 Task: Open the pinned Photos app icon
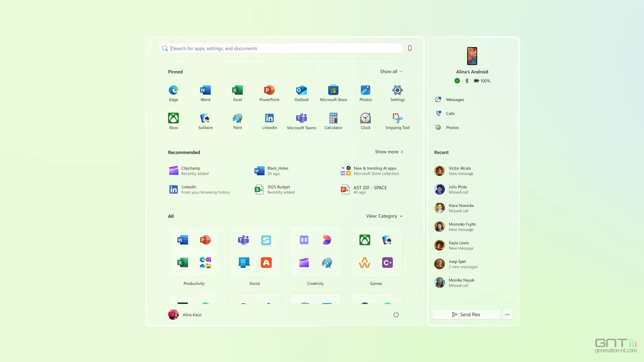(x=365, y=93)
